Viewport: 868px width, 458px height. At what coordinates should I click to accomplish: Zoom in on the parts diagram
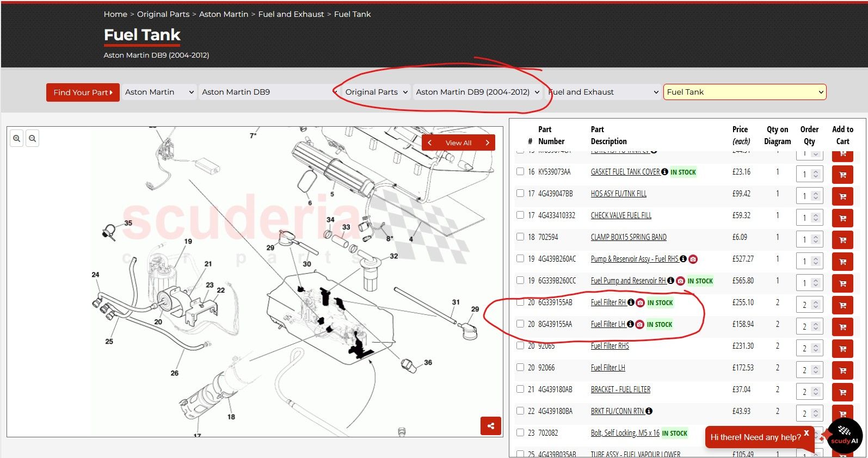[17, 139]
